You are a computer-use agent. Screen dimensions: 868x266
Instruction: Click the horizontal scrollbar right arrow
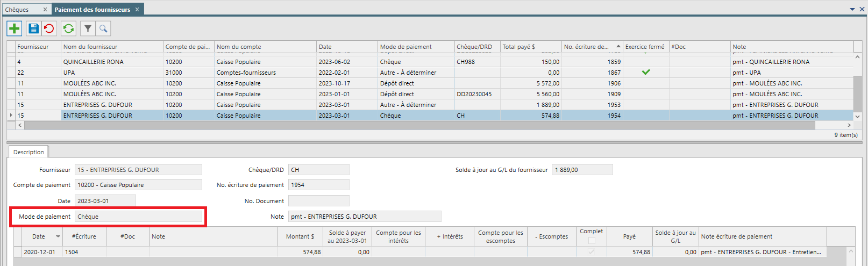tap(849, 125)
